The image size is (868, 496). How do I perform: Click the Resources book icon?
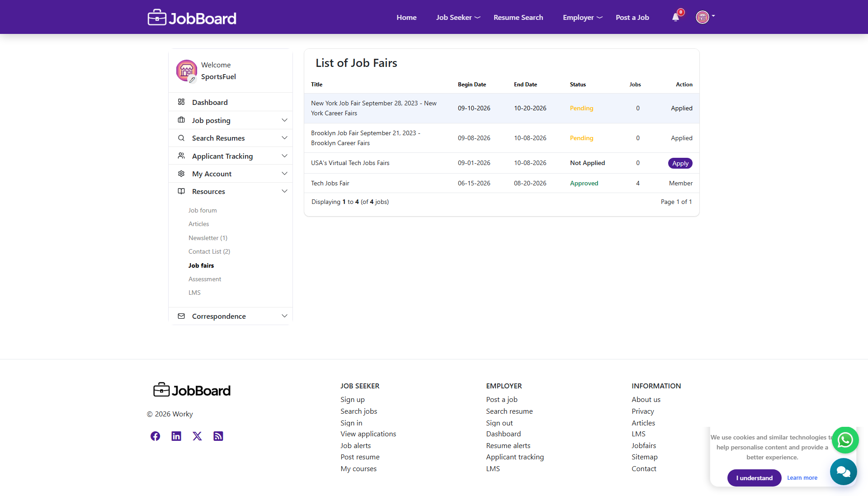point(181,191)
